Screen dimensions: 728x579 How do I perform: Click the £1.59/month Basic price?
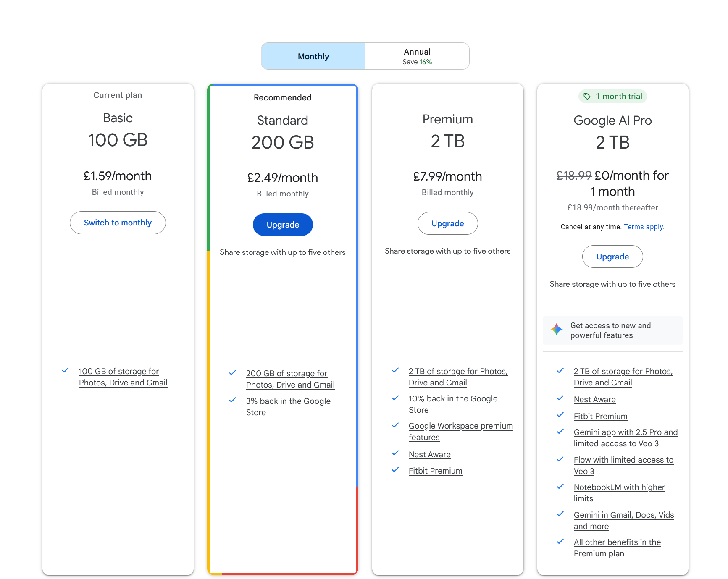118,176
